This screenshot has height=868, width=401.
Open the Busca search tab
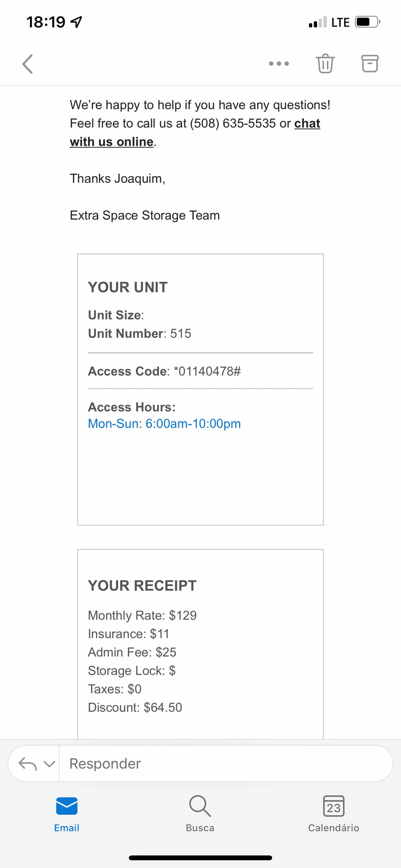pos(200,814)
